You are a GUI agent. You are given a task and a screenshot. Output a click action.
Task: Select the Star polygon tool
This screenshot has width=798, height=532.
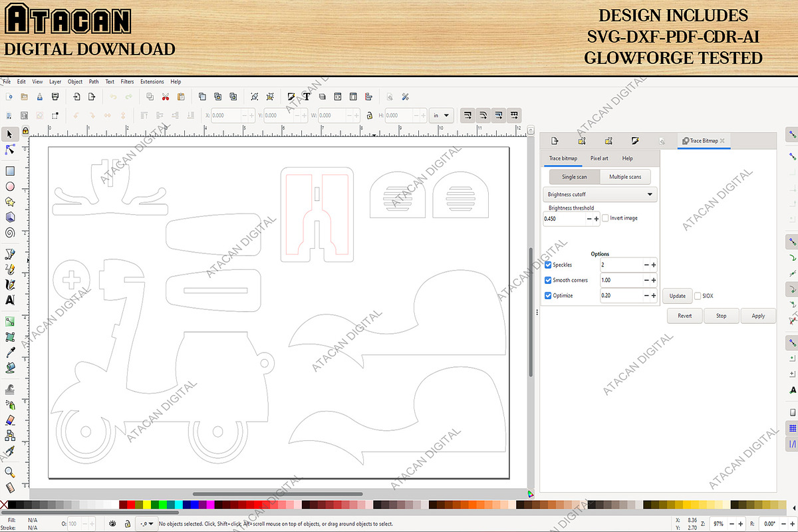(10, 201)
